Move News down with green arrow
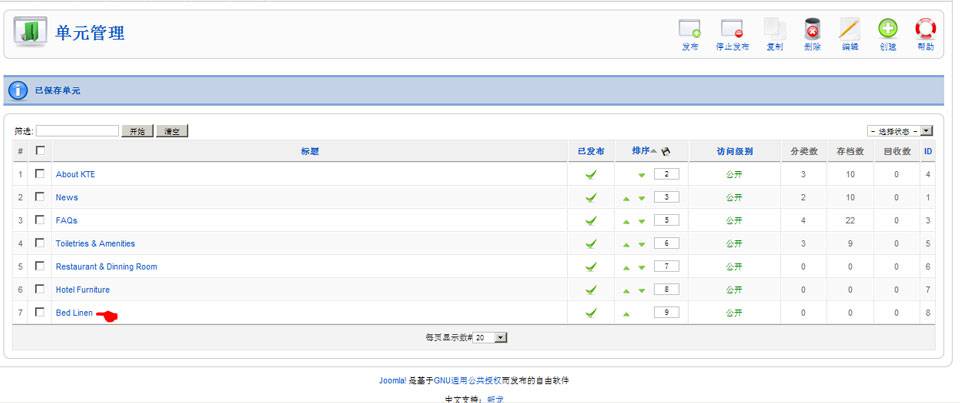Image resolution: width=960 pixels, height=403 pixels. point(642,198)
